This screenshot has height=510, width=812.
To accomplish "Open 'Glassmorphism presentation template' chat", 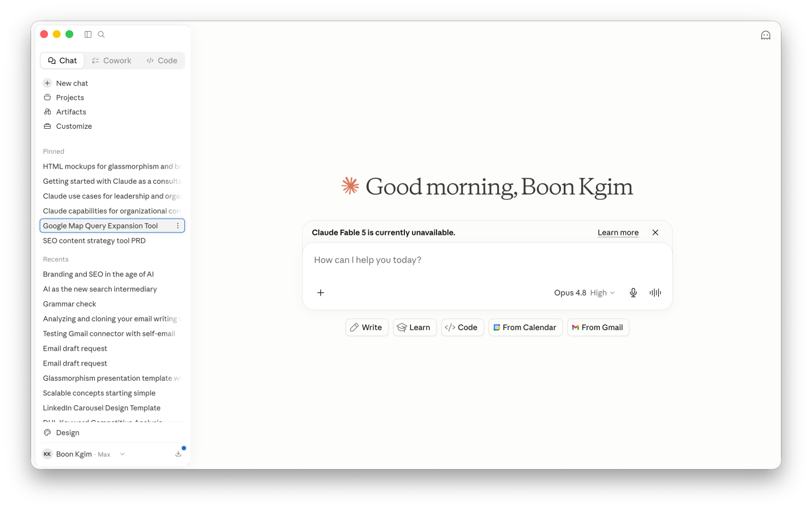I will tap(112, 378).
